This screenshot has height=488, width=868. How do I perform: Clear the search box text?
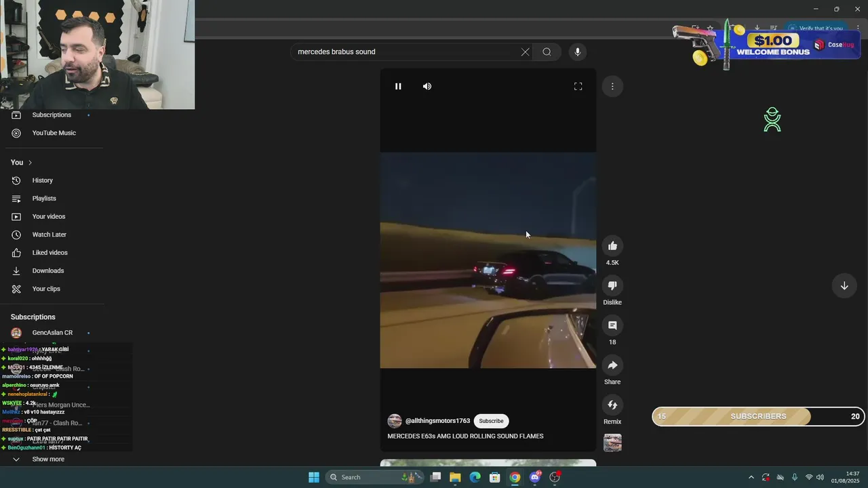(x=525, y=52)
